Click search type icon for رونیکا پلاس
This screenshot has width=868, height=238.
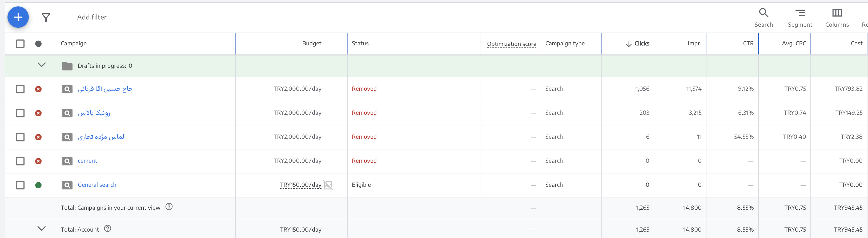click(67, 113)
